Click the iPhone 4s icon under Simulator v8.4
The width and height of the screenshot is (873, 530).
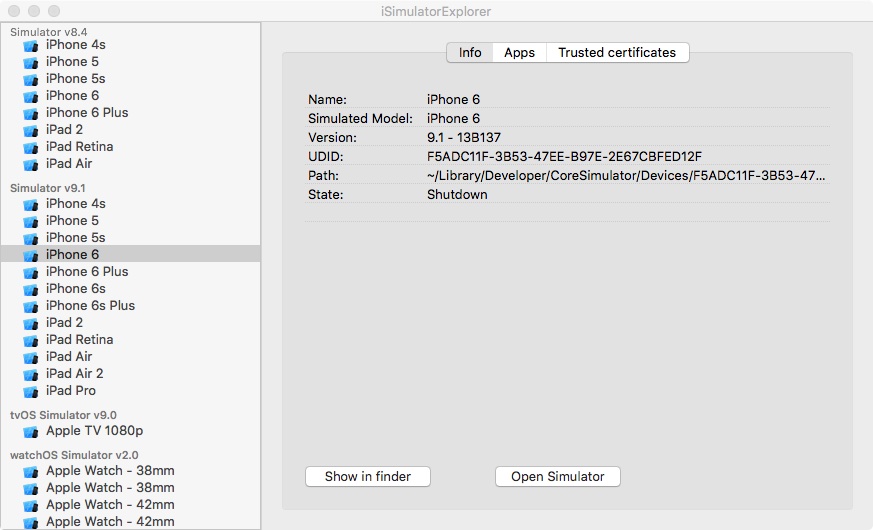(x=31, y=46)
